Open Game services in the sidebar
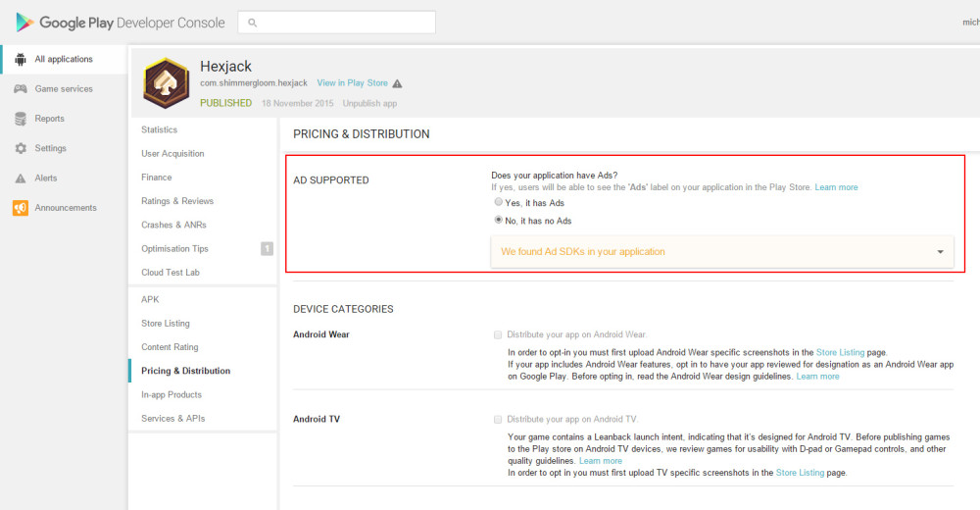The image size is (980, 510). (x=64, y=89)
